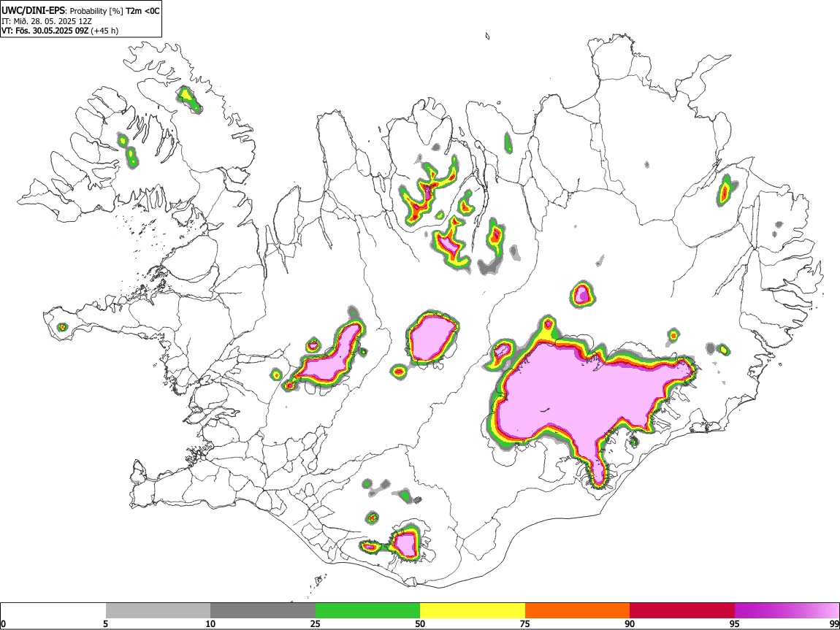This screenshot has width=840, height=630.
Task: Click the 'T2m <0C' parameter label
Action: coord(142,11)
